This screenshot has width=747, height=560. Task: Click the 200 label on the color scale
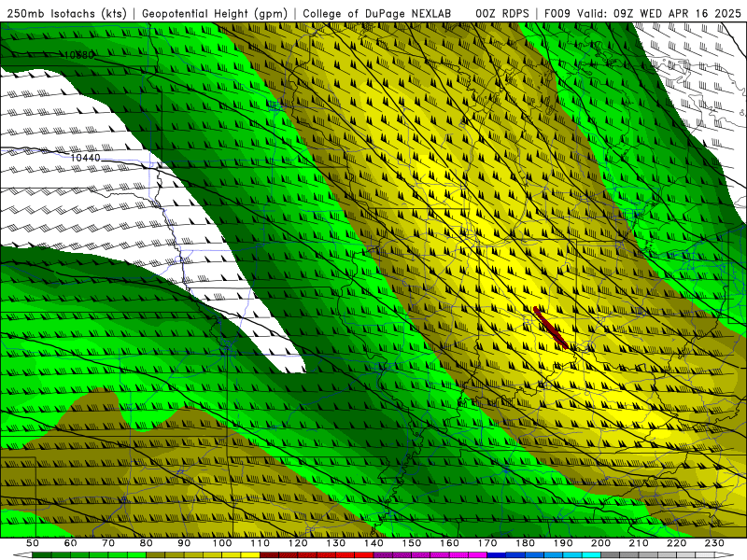600,543
